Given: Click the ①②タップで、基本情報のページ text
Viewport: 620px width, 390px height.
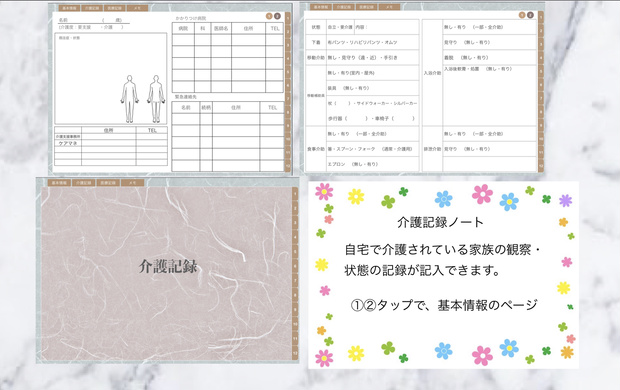Looking at the screenshot, I should (444, 305).
